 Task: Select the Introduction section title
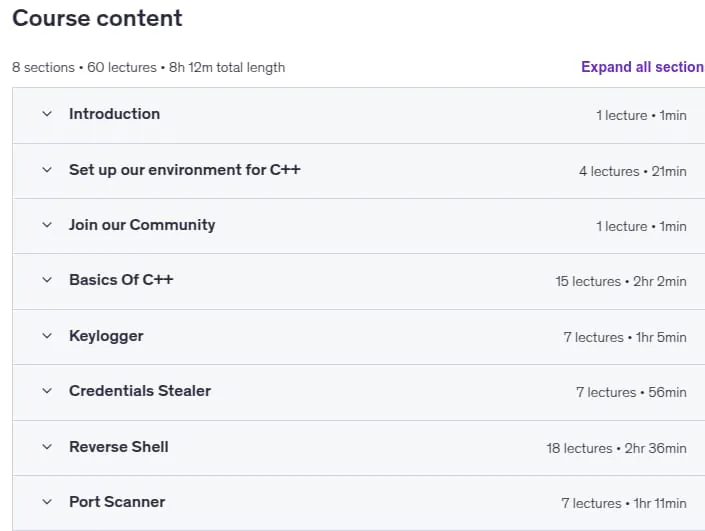coord(114,114)
